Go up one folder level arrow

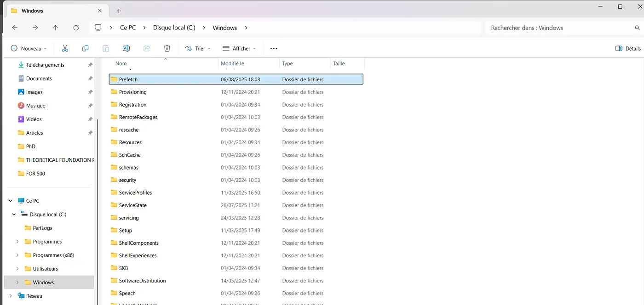56,28
